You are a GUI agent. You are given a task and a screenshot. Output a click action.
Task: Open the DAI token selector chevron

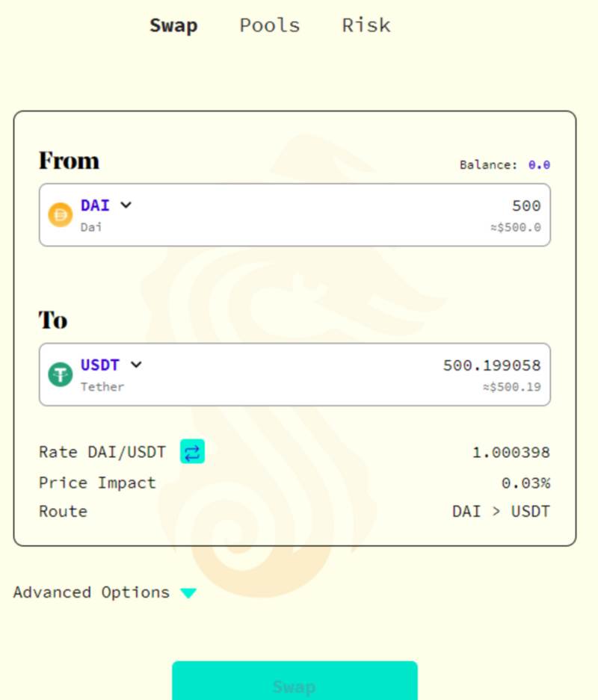coord(126,205)
